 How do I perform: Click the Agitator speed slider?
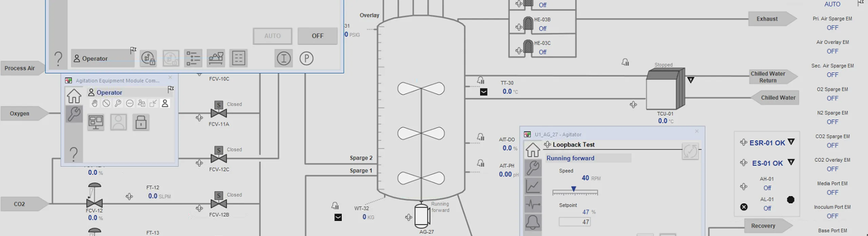575,191
